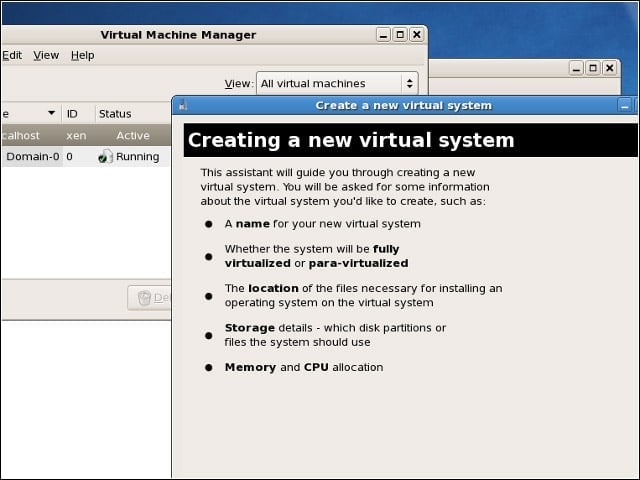
Task: Click the Running status icon for Domain-0
Action: 105,157
